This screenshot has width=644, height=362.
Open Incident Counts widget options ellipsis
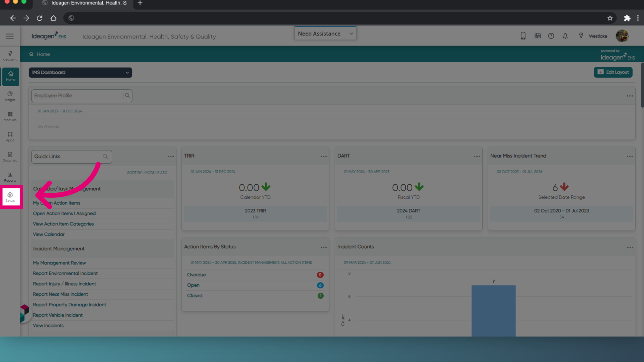[630, 247]
